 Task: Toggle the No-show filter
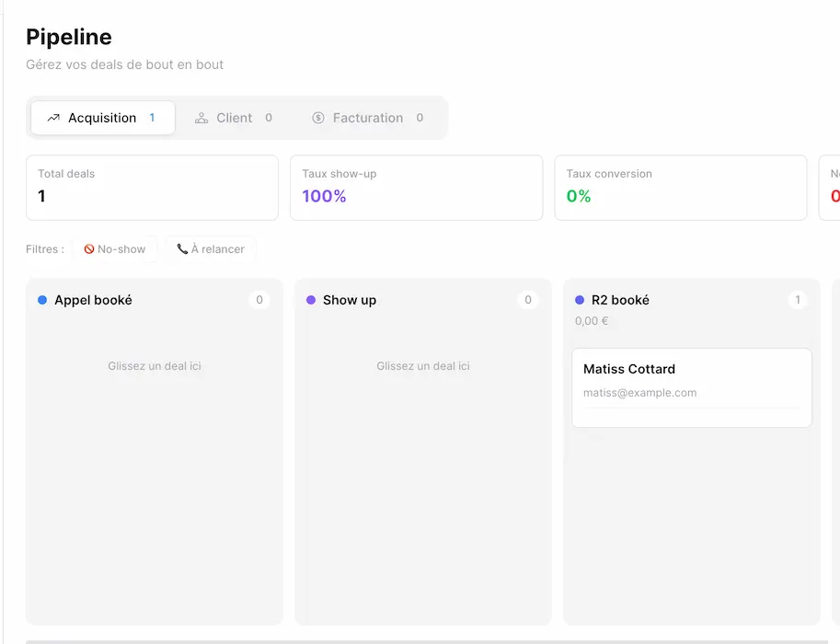[115, 249]
